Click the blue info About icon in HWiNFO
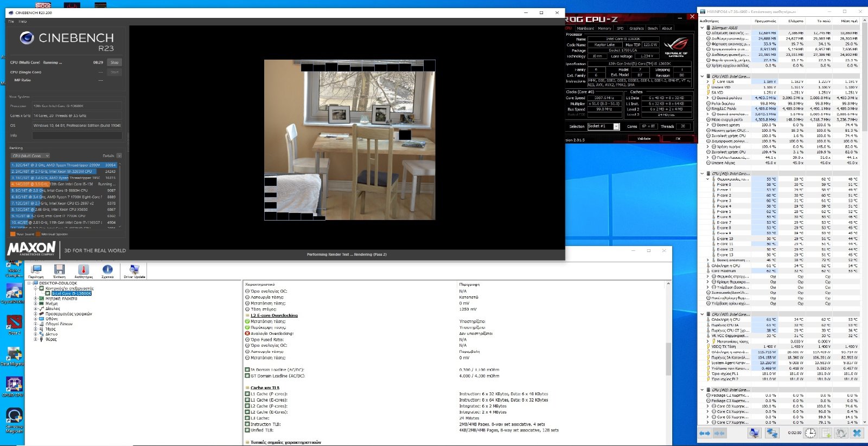Viewport: 868px width, 446px height. point(107,270)
